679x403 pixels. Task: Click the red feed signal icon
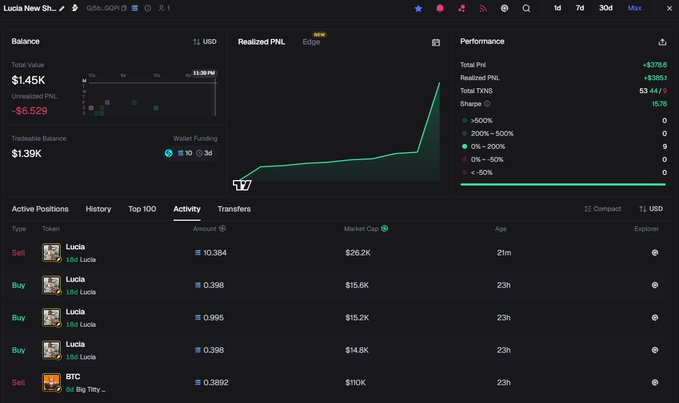click(483, 8)
